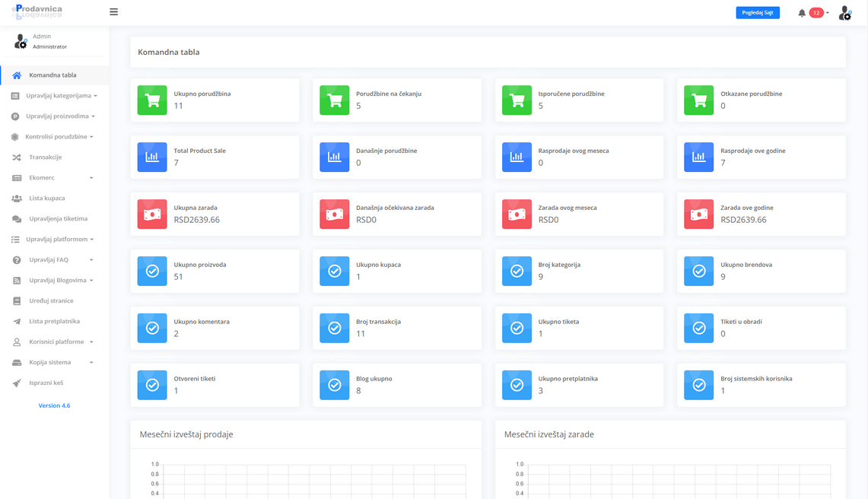
Task: Open the notifications dropdown arrow next to badge
Action: 828,13
